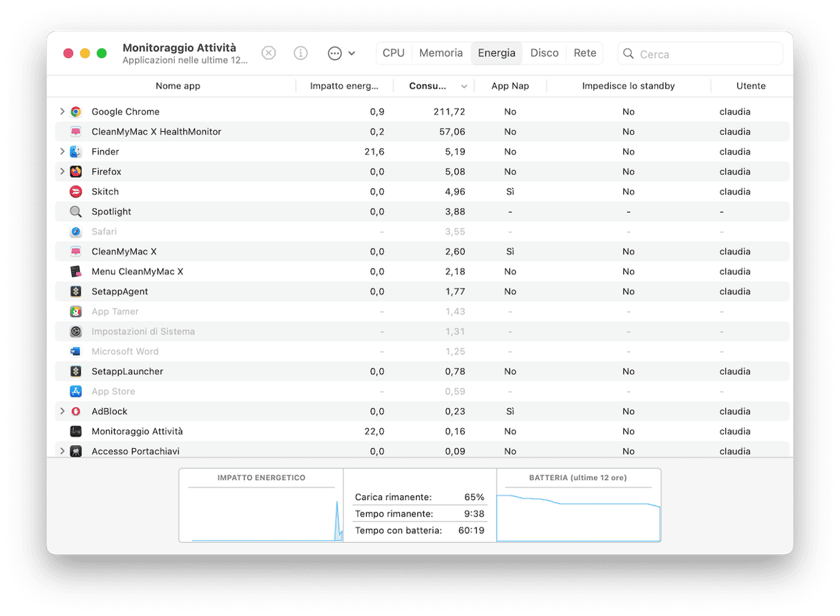Select the Spotlight row name

111,212
